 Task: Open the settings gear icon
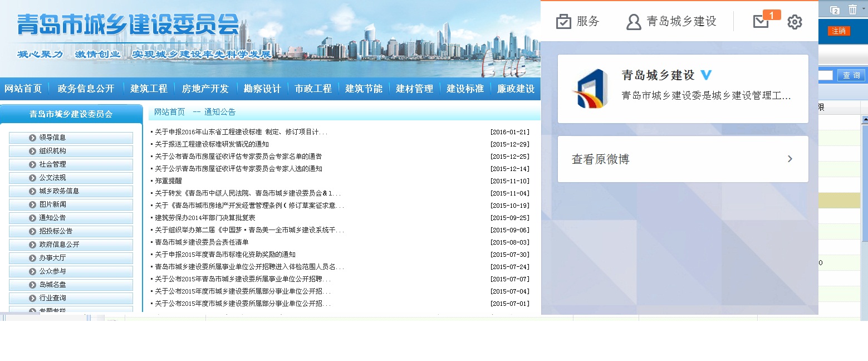[x=795, y=22]
